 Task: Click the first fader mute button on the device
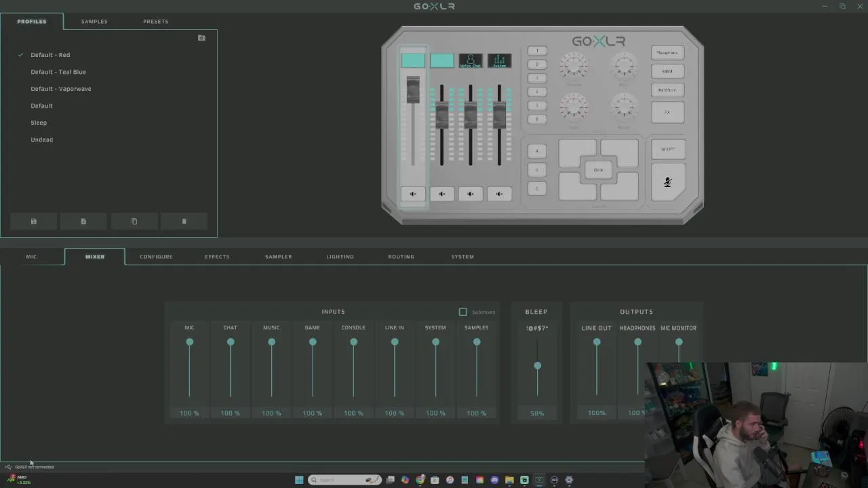(413, 194)
